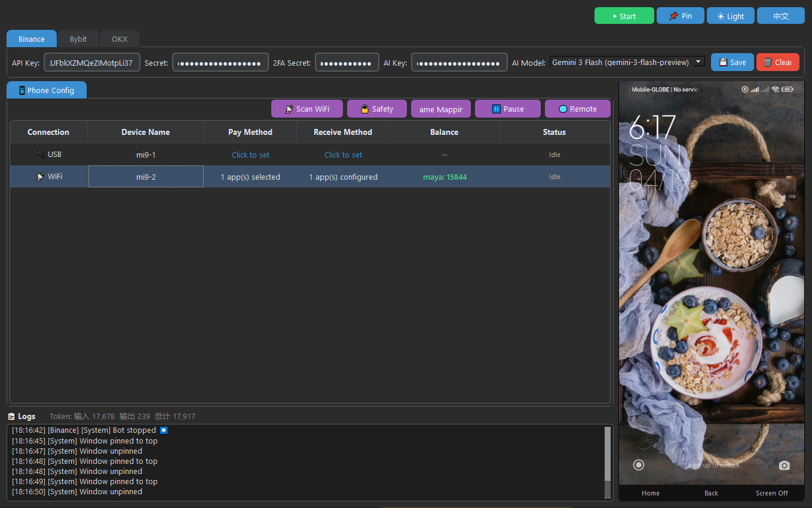Click the Scan WiFi button
This screenshot has width=812, height=508.
pyautogui.click(x=307, y=109)
